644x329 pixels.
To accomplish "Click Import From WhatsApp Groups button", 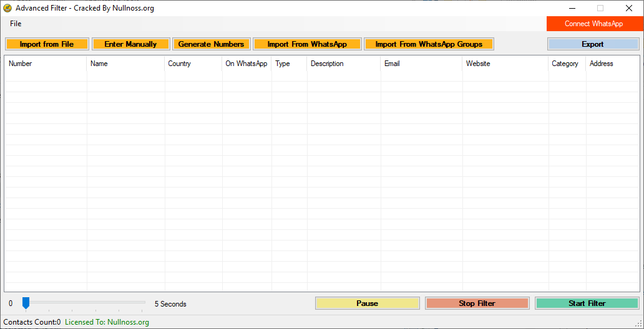I will 429,44.
